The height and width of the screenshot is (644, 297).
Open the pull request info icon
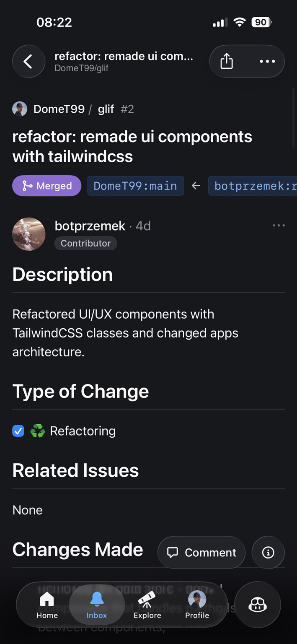click(x=268, y=553)
